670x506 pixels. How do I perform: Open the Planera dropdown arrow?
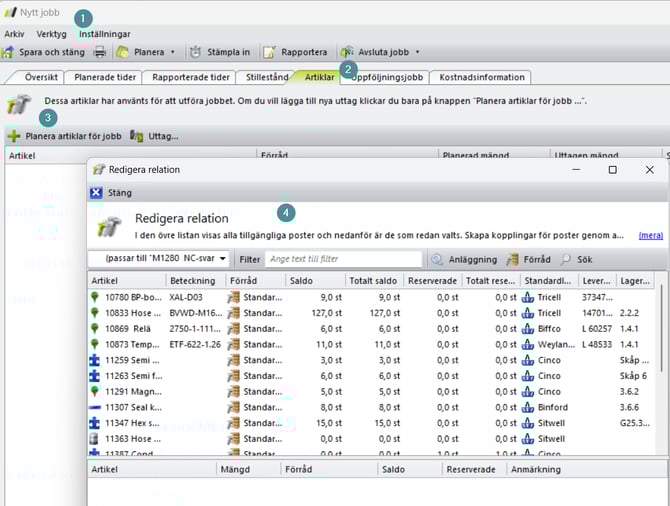pos(173,52)
